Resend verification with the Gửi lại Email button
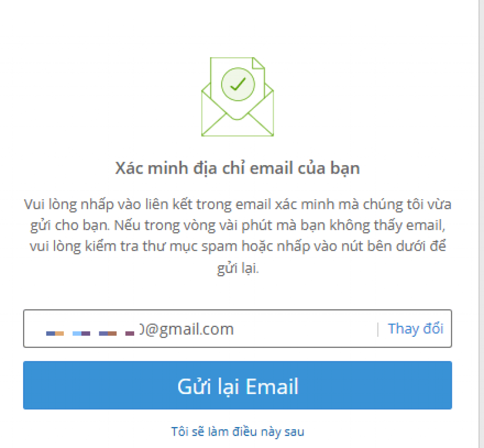484x448 pixels. [237, 385]
